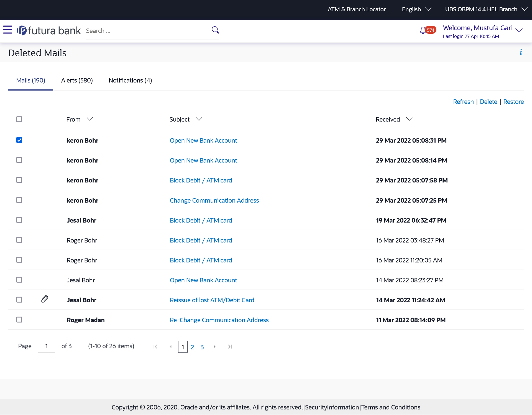
Task: Click the Search input field
Action: (x=147, y=31)
